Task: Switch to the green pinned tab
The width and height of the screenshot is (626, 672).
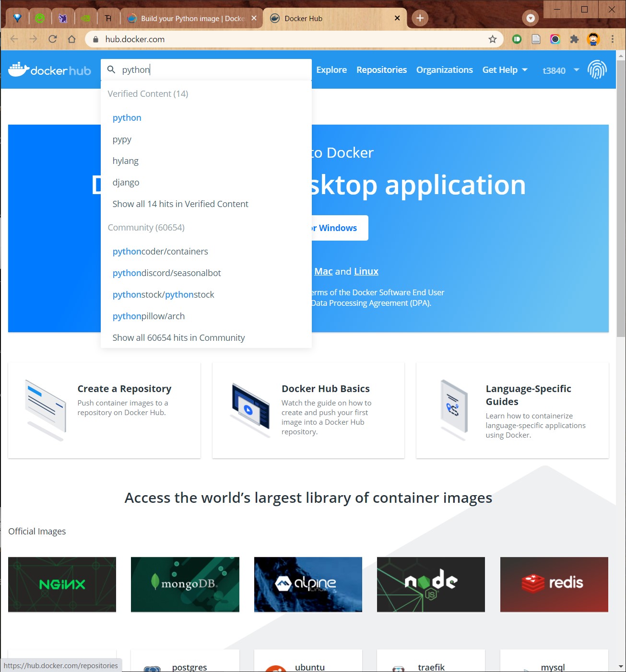Action: 40,18
